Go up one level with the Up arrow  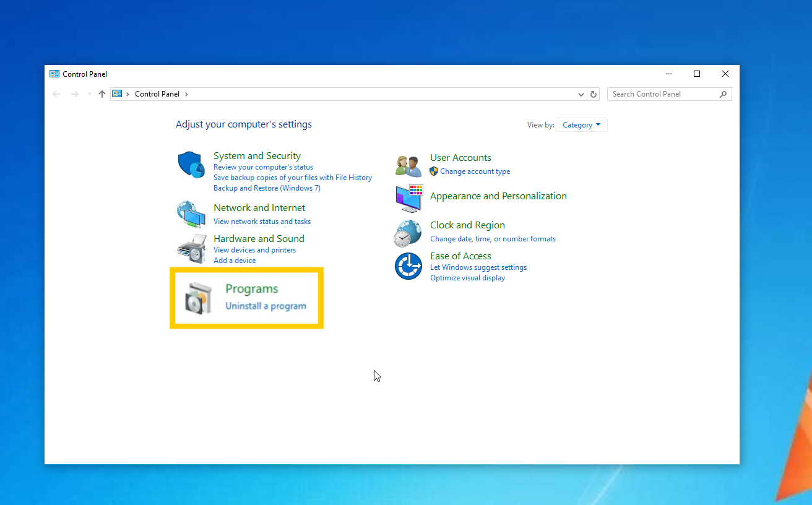(102, 94)
